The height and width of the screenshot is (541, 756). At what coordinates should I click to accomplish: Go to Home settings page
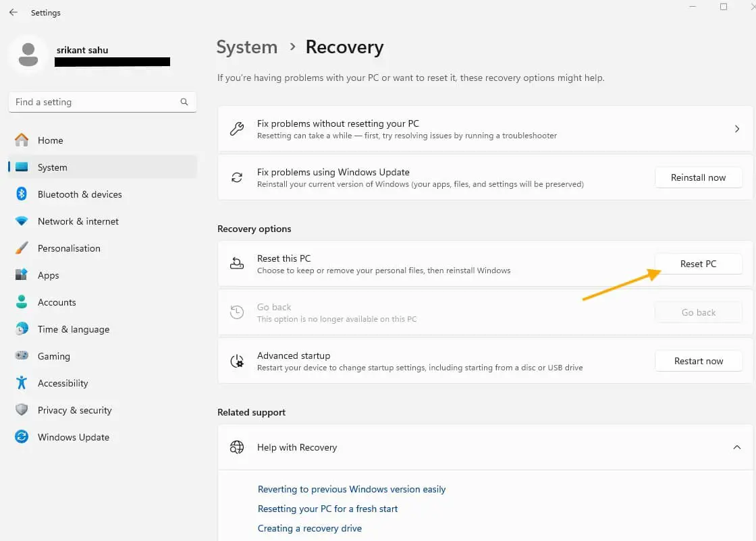tap(102, 140)
